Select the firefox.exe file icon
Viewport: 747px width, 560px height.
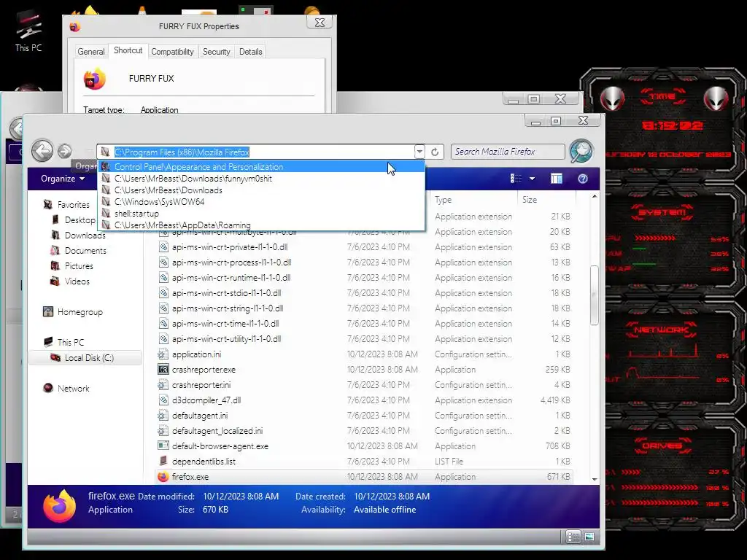[163, 477]
